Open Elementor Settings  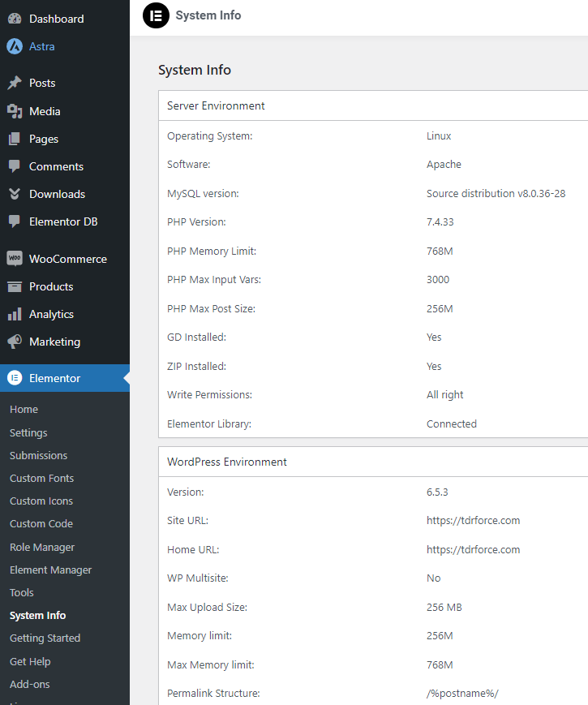(x=28, y=432)
